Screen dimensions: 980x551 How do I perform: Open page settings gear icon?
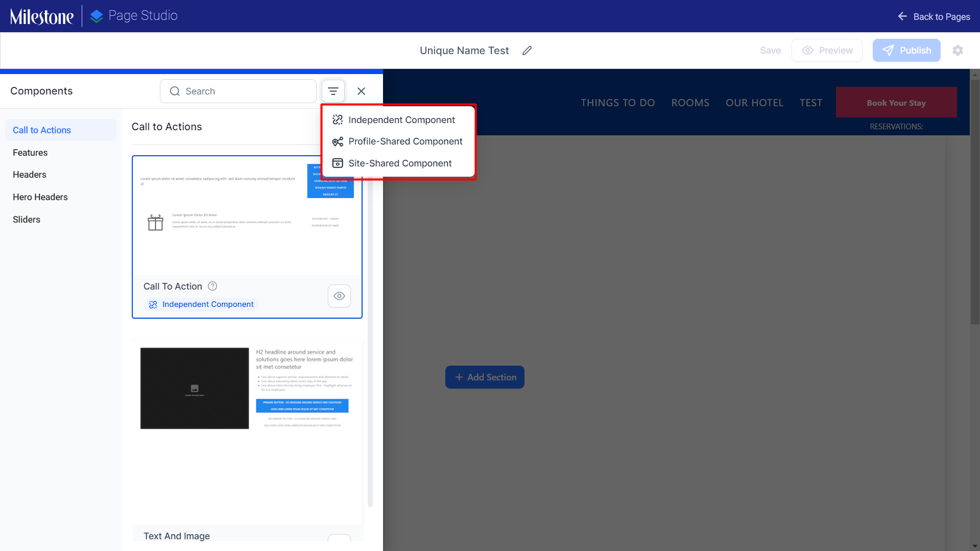tap(958, 51)
